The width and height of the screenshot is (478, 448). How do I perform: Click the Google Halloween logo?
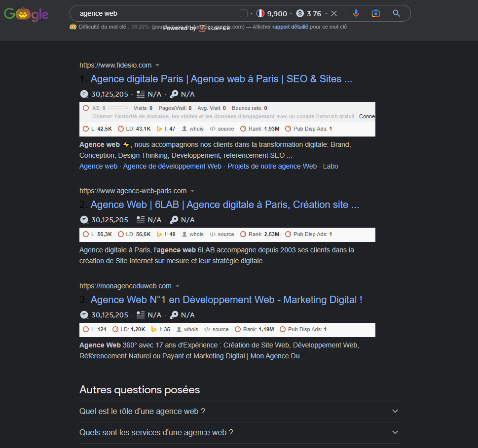pos(26,14)
